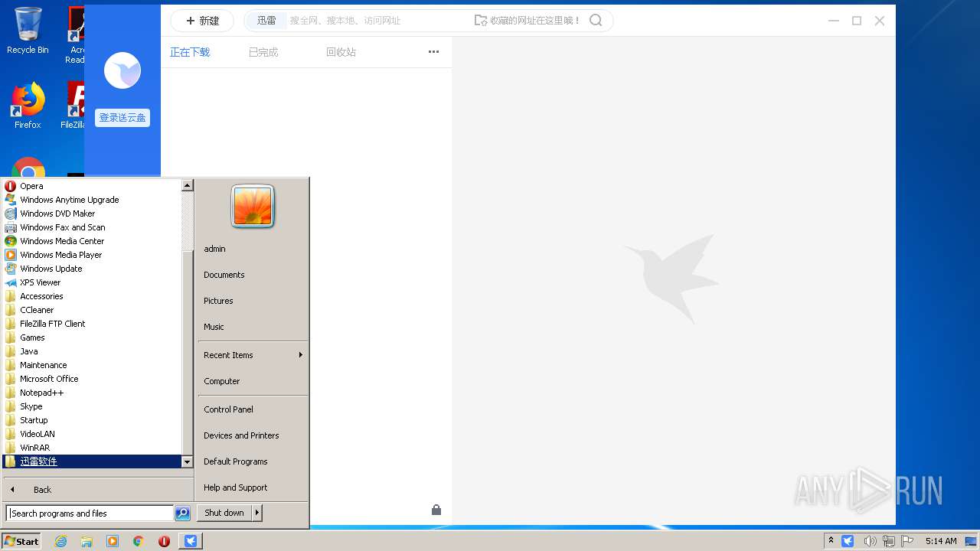Open Chrome from the taskbar

(138, 541)
